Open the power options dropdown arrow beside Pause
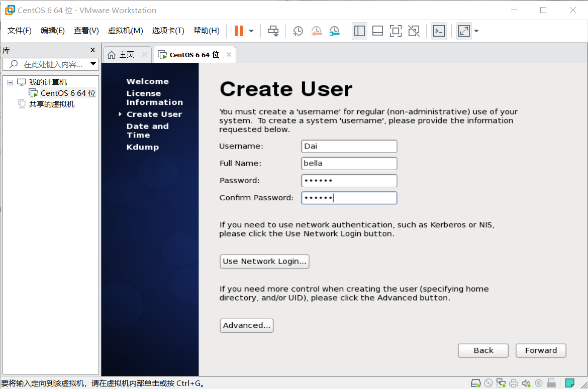This screenshot has height=389, width=588. point(251,31)
